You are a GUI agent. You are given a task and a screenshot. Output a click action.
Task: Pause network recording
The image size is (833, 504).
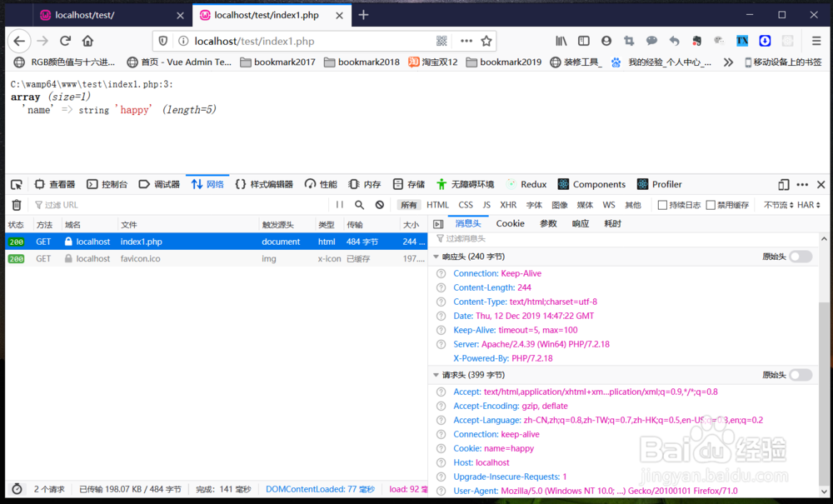340,205
